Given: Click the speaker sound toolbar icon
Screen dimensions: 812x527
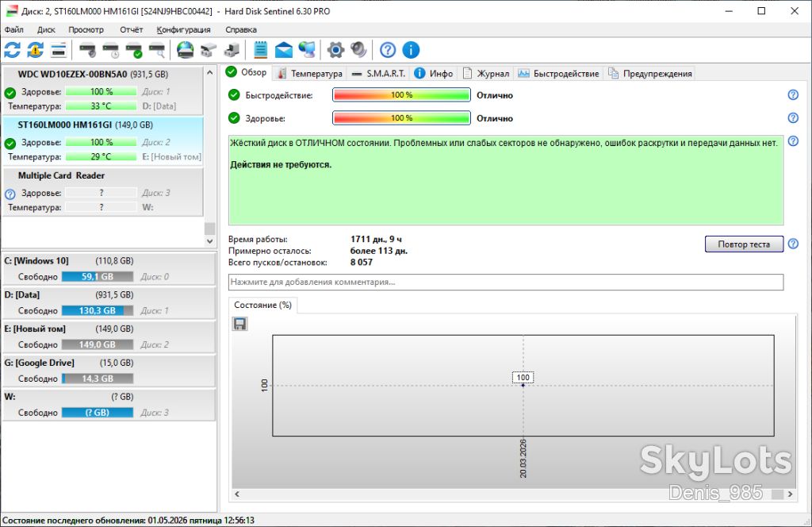Looking at the screenshot, I should [x=358, y=50].
